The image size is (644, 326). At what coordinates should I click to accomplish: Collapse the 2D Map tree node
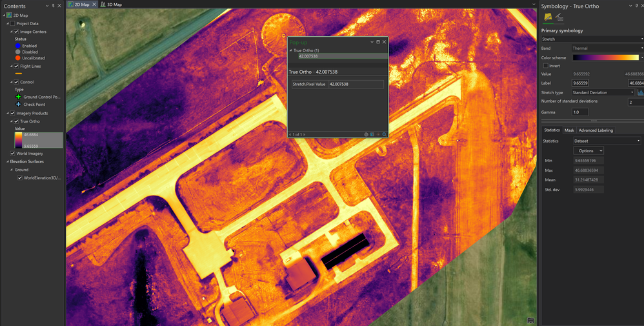(x=4, y=15)
